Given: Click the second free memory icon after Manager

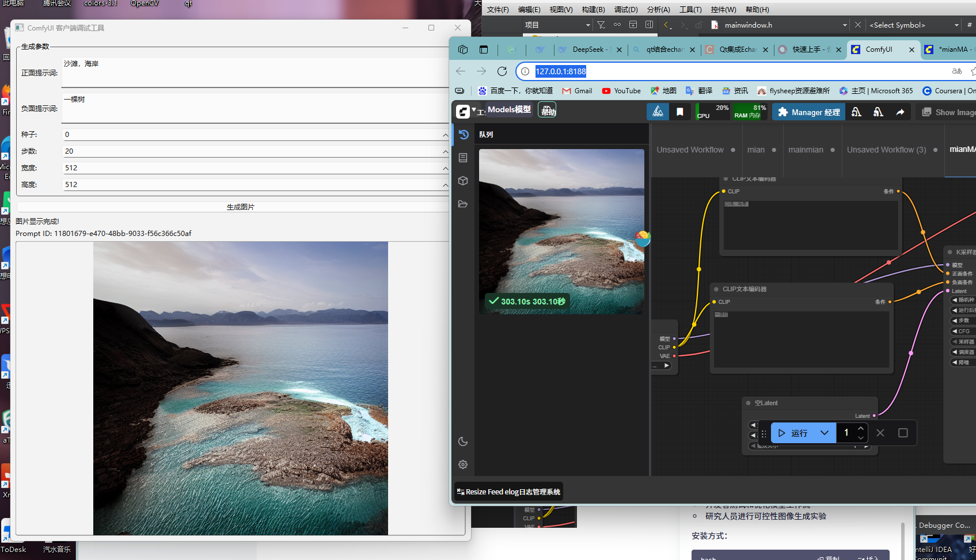Looking at the screenshot, I should tap(878, 112).
